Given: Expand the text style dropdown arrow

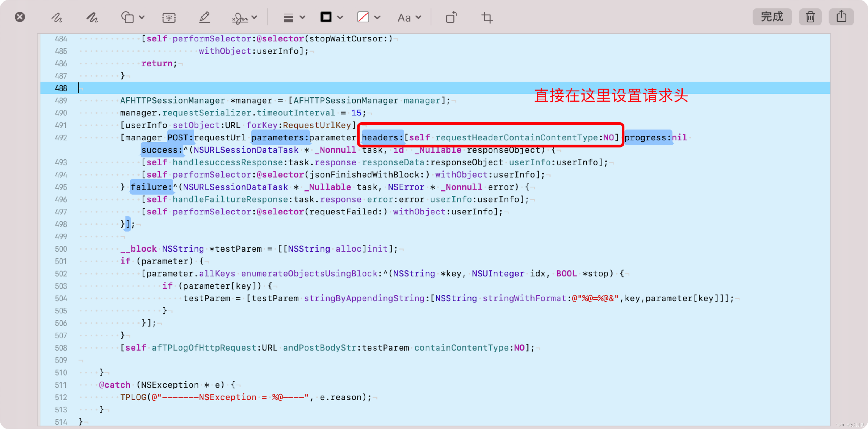Looking at the screenshot, I should tap(418, 17).
